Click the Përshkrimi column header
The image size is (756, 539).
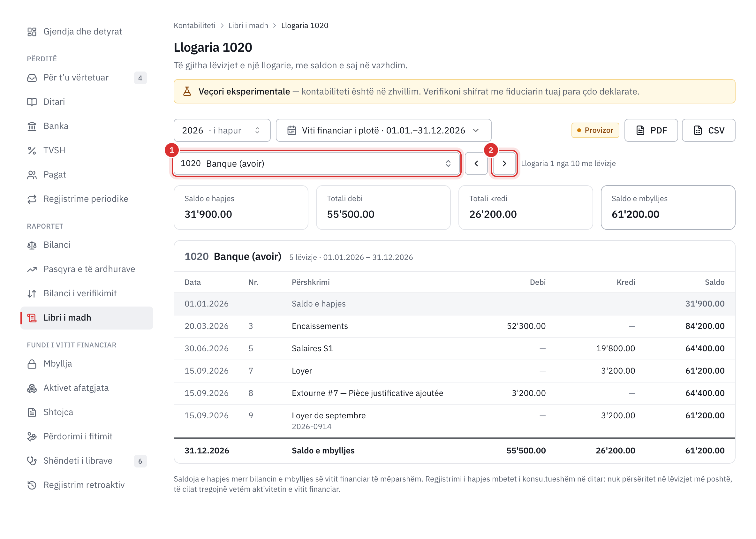pos(311,282)
